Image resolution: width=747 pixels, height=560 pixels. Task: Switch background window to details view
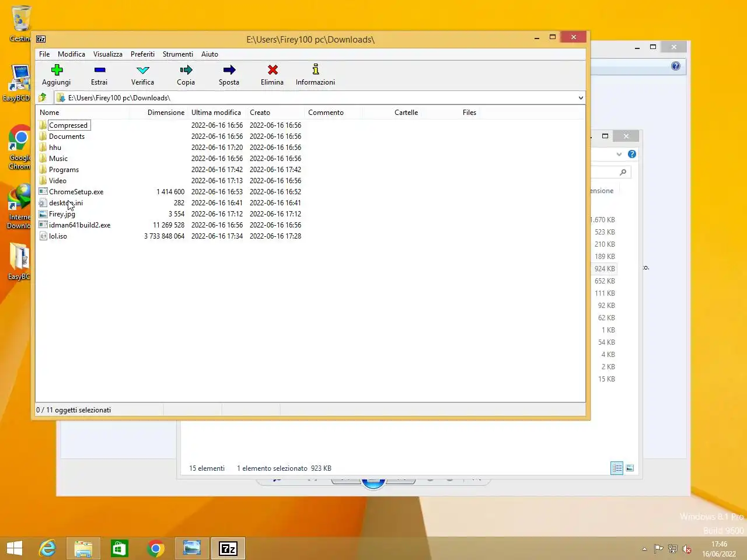click(617, 468)
